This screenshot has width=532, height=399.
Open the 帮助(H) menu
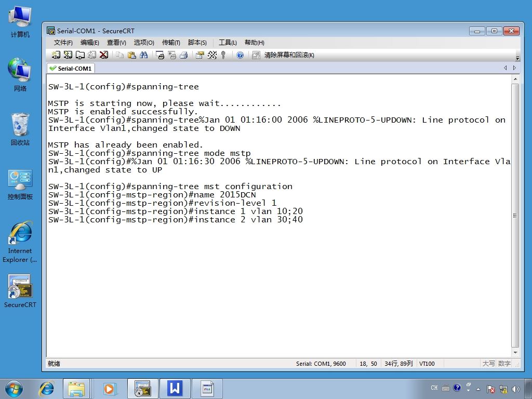(x=255, y=43)
